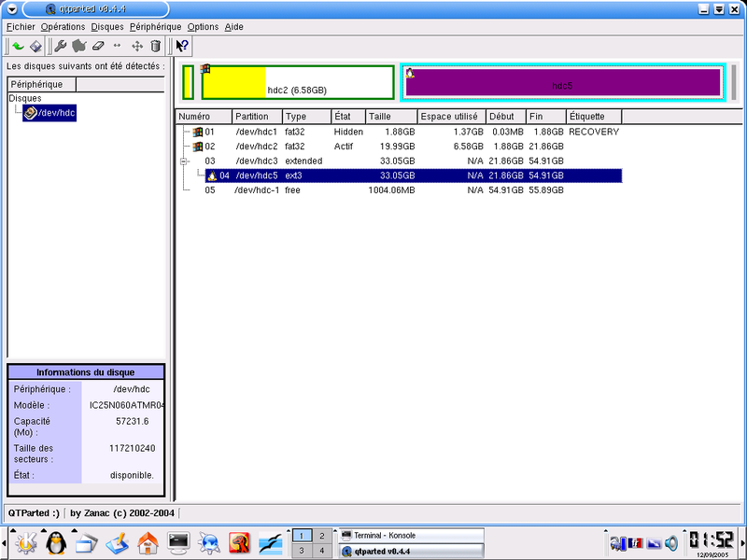Launch the pencil drawing app from the panel

(x=118, y=543)
